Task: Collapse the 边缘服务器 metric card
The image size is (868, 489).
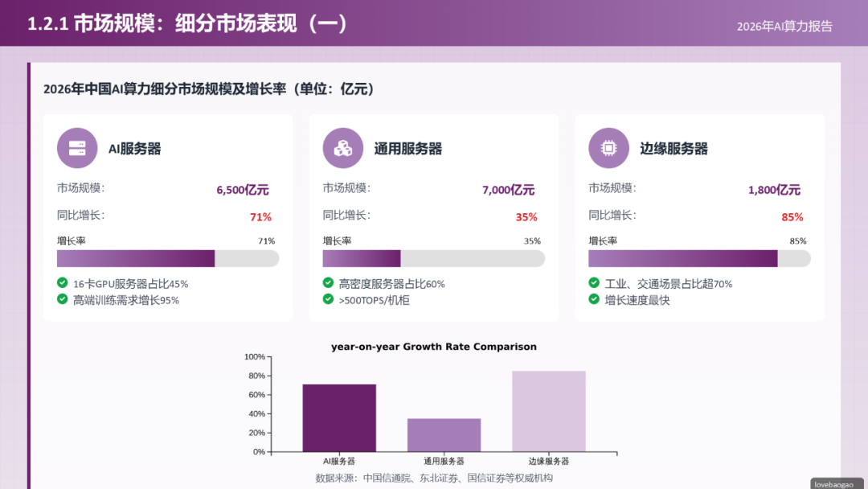Action: pos(699,217)
